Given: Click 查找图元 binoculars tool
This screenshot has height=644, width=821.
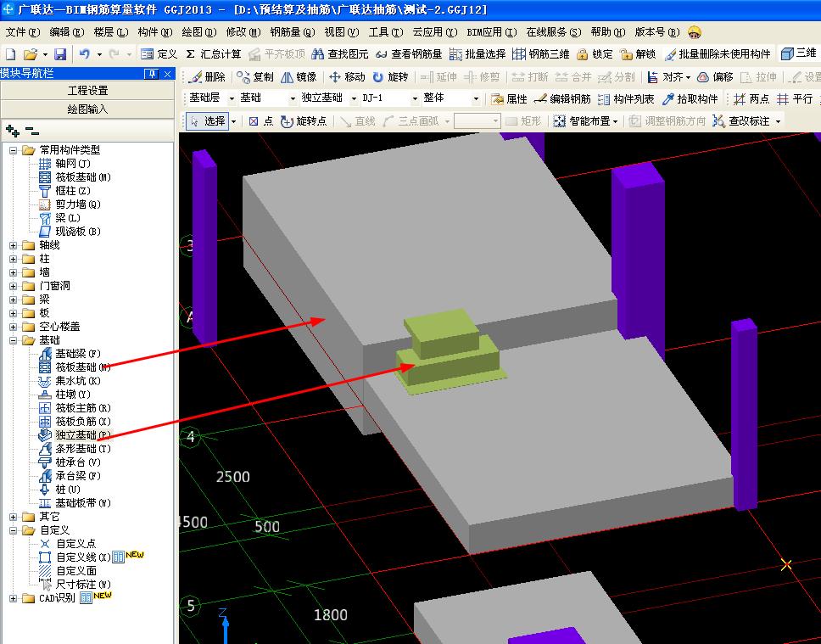Looking at the screenshot, I should (x=340, y=54).
